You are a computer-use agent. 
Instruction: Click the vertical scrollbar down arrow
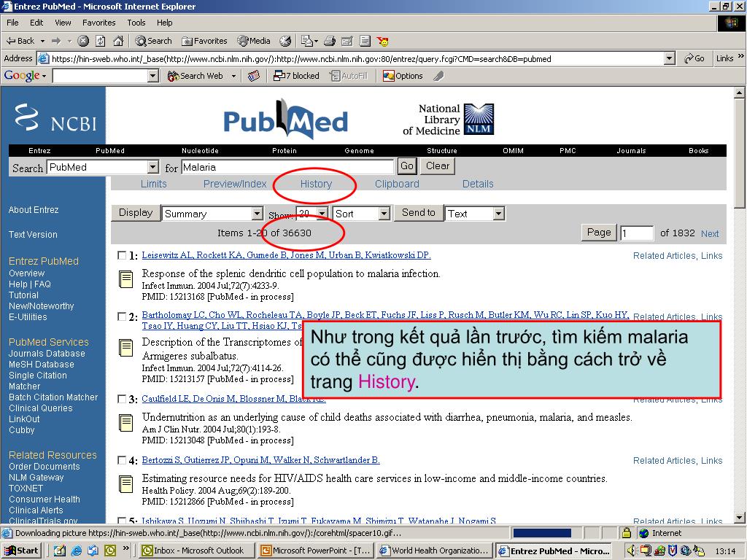[x=740, y=517]
